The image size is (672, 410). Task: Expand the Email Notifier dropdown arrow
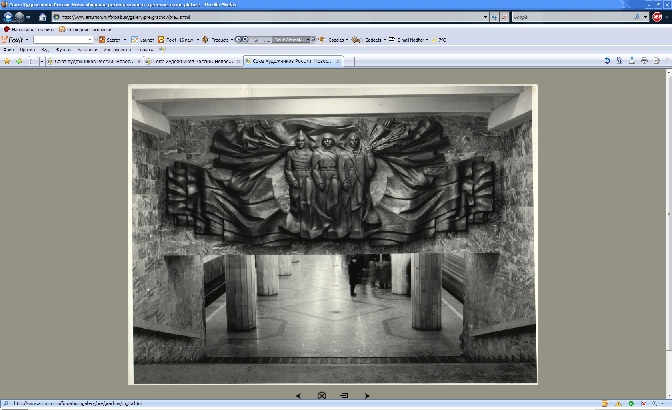427,39
